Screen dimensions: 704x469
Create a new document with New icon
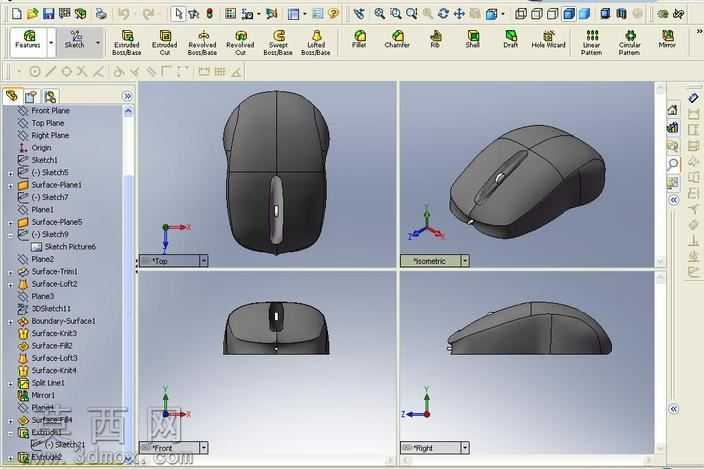(x=17, y=14)
